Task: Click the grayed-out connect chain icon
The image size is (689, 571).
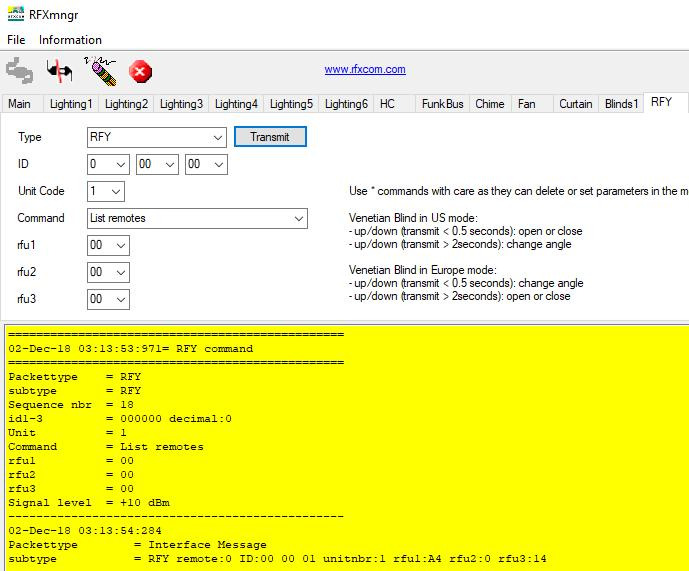Action: (x=19, y=70)
